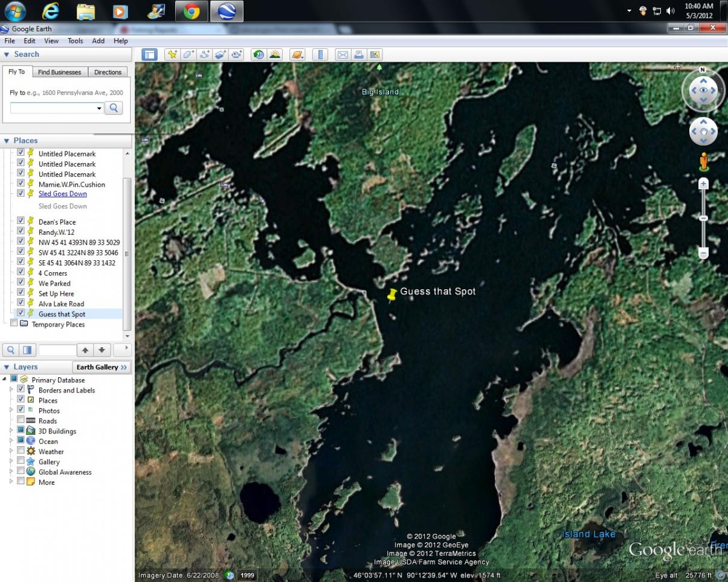The width and height of the screenshot is (728, 582).
Task: Click the Add Polygon toolbar icon
Action: pos(188,55)
